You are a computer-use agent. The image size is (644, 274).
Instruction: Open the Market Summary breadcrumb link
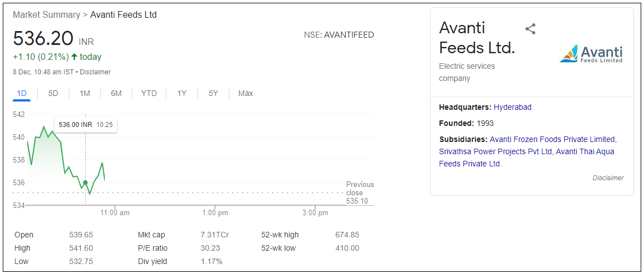[x=47, y=15]
